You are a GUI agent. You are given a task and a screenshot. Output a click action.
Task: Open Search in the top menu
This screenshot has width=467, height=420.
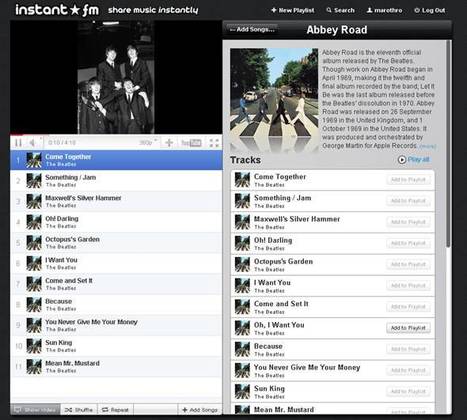340,10
